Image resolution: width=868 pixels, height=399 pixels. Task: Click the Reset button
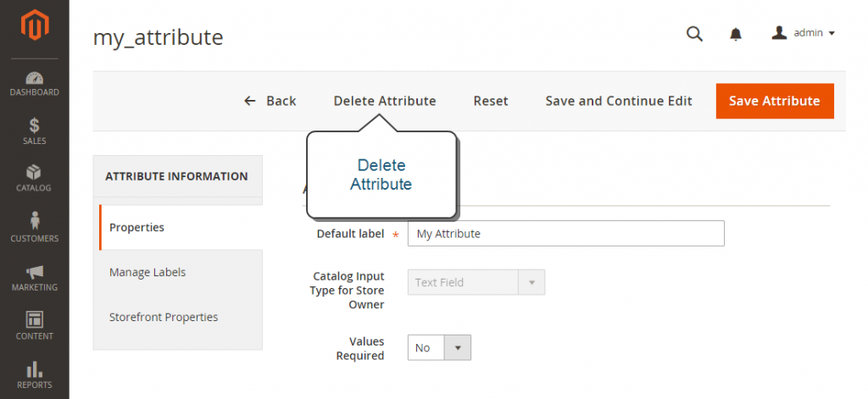click(491, 101)
